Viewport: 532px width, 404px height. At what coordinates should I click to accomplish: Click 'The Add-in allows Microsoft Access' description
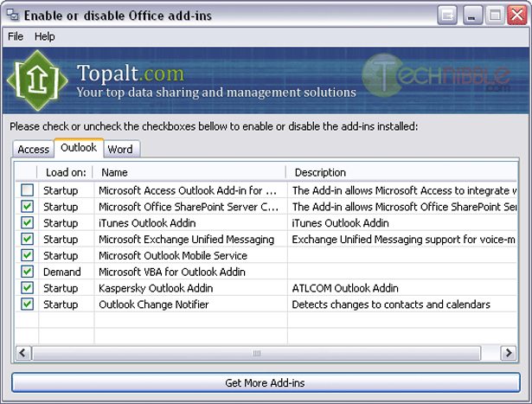405,190
